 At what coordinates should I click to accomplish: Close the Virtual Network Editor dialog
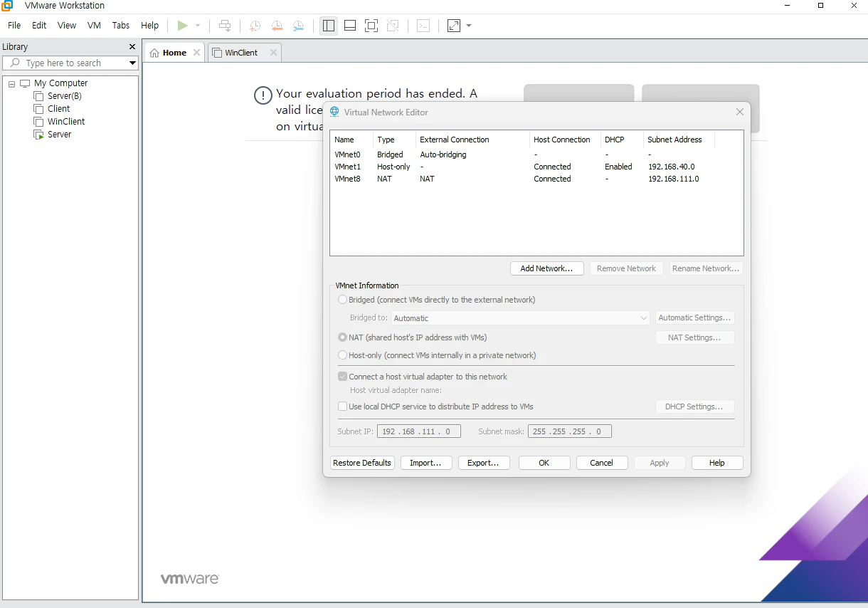740,112
